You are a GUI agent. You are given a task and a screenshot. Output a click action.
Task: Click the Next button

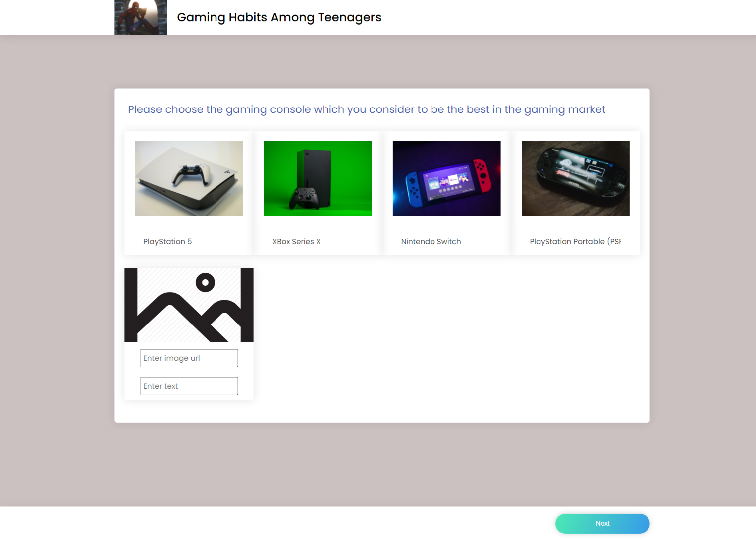pyautogui.click(x=602, y=523)
